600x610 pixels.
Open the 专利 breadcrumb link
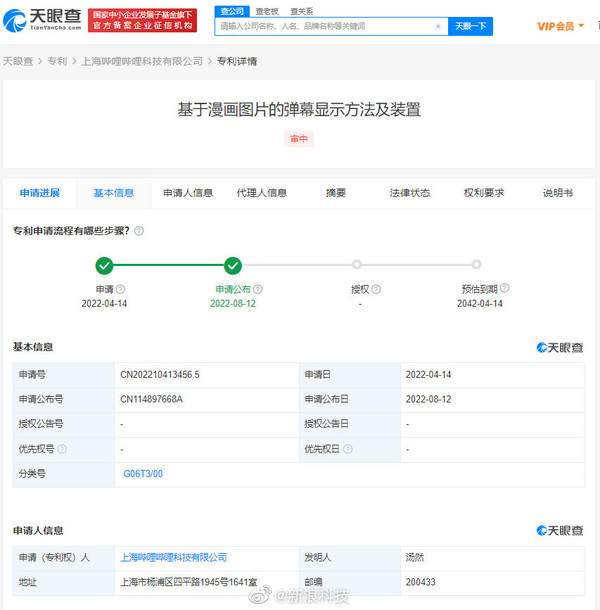tap(57, 61)
